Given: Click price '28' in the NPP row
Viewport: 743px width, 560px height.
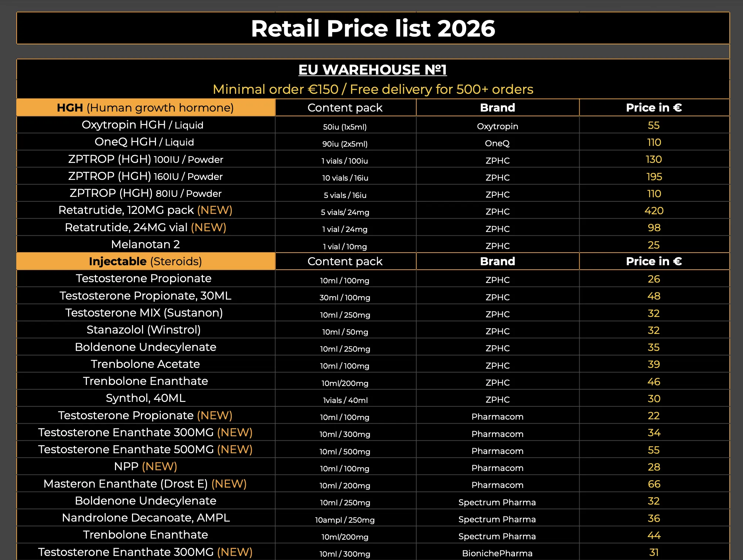Looking at the screenshot, I should [x=654, y=467].
